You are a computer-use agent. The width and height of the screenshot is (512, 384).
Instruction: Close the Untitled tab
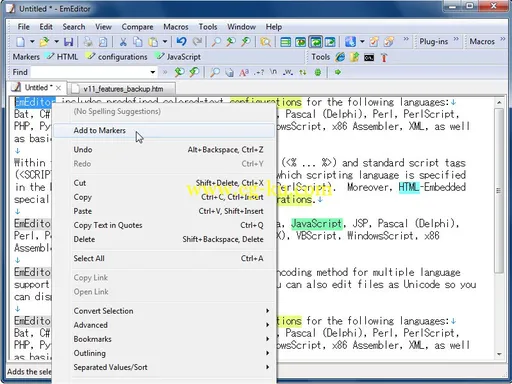[58, 88]
